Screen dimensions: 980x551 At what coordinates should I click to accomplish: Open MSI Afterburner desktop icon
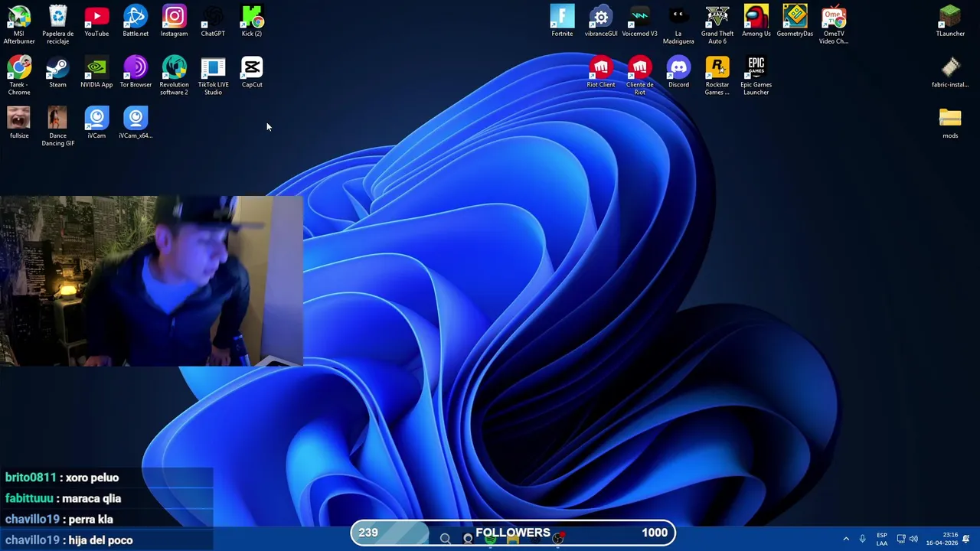pos(19,24)
